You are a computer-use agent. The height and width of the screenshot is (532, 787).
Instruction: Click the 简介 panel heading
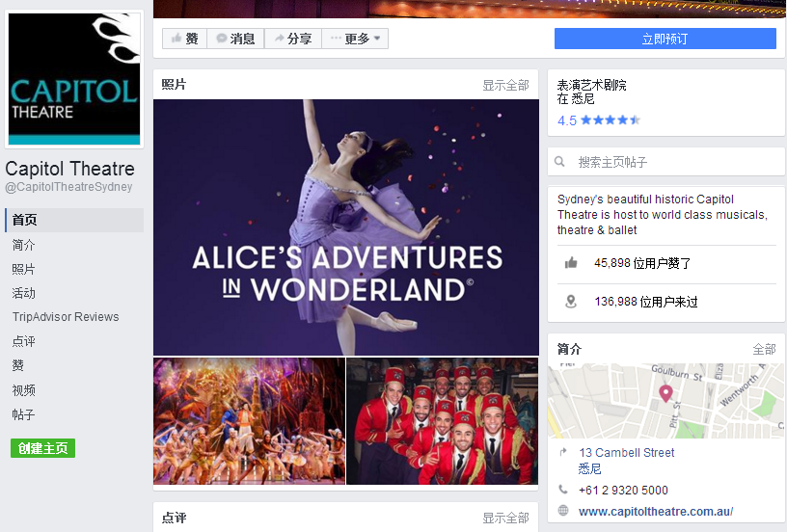click(x=569, y=349)
